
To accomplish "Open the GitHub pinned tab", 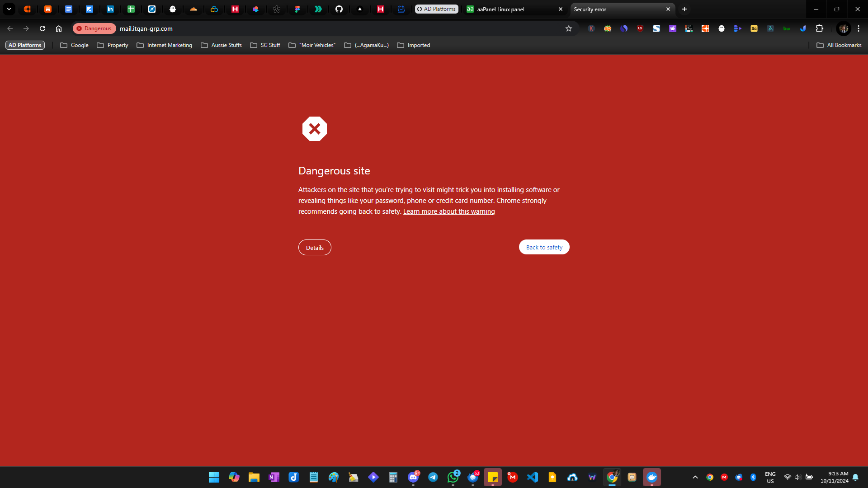I will (x=339, y=9).
